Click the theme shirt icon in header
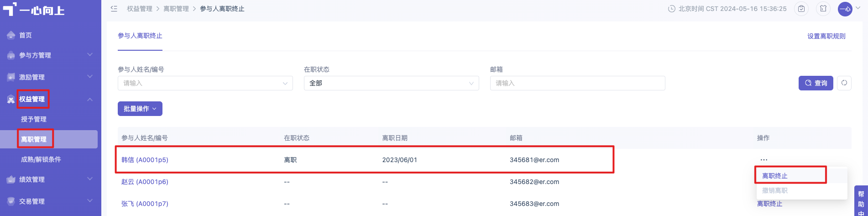868x216 pixels. [x=823, y=9]
